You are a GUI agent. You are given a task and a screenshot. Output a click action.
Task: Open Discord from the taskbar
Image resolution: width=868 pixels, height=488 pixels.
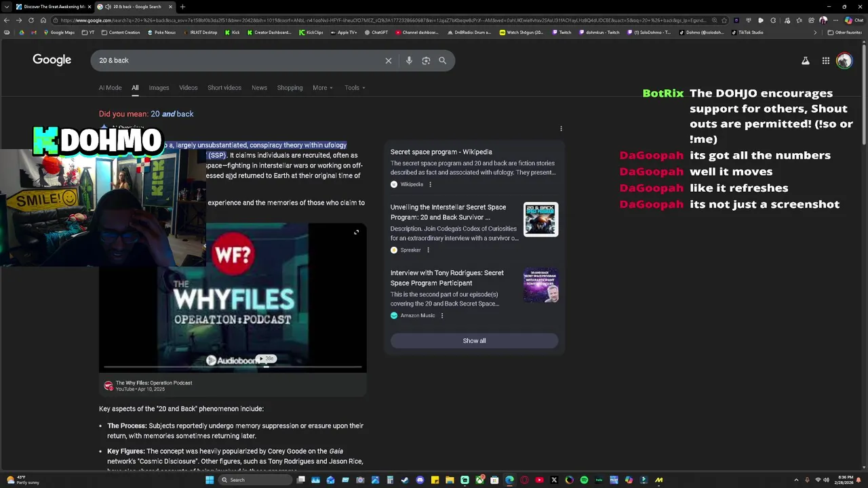point(420,480)
